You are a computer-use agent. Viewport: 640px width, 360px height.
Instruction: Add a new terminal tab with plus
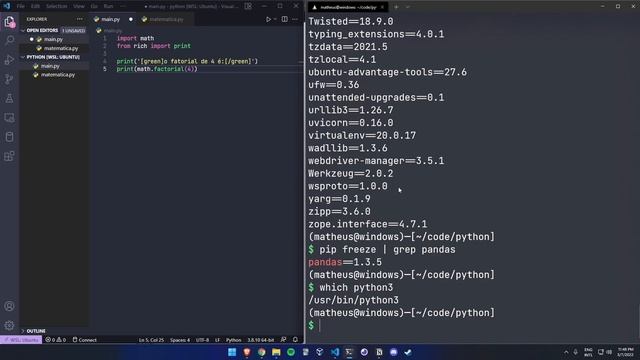click(396, 7)
